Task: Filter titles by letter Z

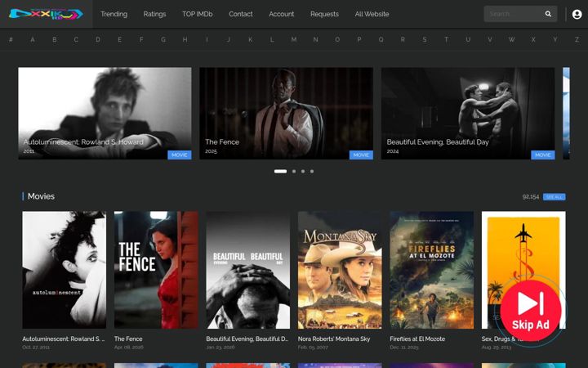Action: coord(577,39)
